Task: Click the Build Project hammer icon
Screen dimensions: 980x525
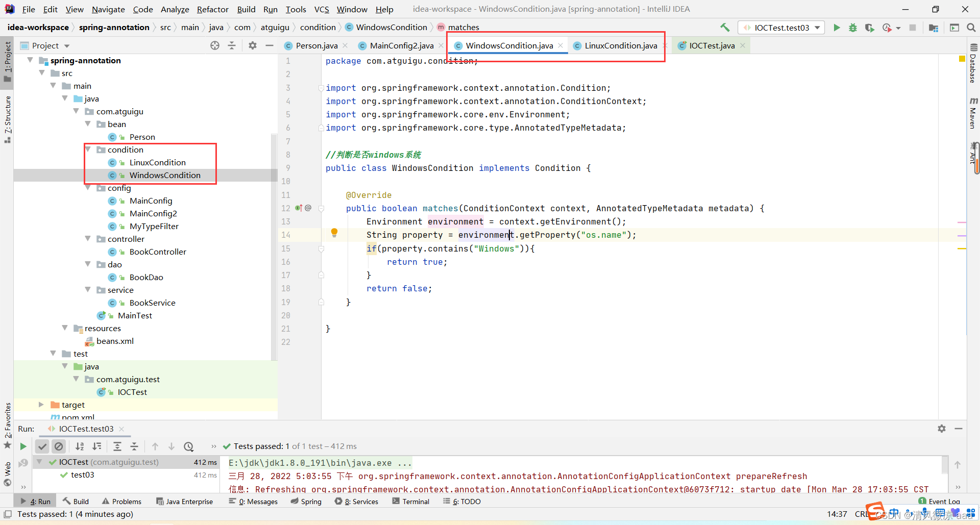Action: coord(725,28)
